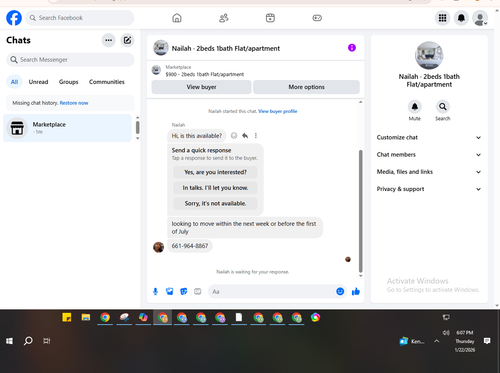Screen dimensions: 500x373
Task: Send a thumbs-up like
Action: point(356,292)
